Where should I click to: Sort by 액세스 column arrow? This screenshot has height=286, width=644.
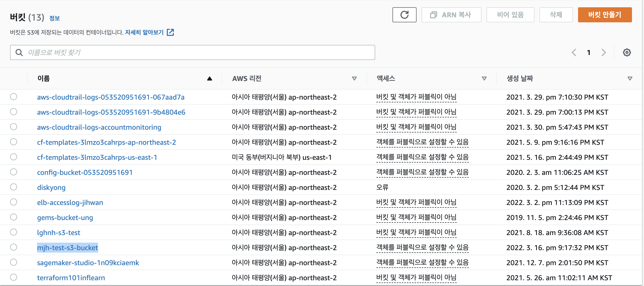[x=484, y=79]
